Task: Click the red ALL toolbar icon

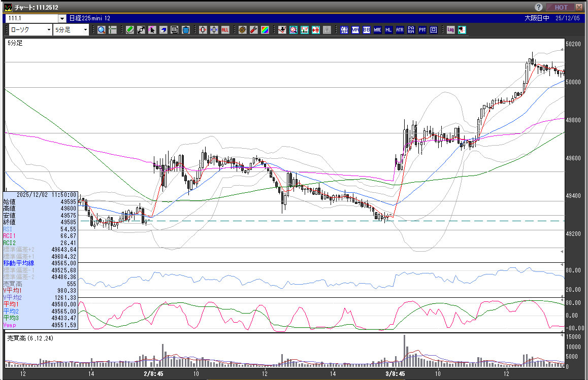Action: click(224, 30)
